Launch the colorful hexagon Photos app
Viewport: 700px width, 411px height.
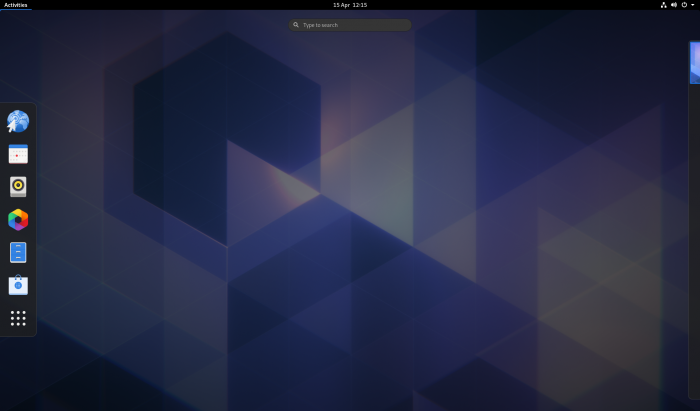(x=18, y=220)
